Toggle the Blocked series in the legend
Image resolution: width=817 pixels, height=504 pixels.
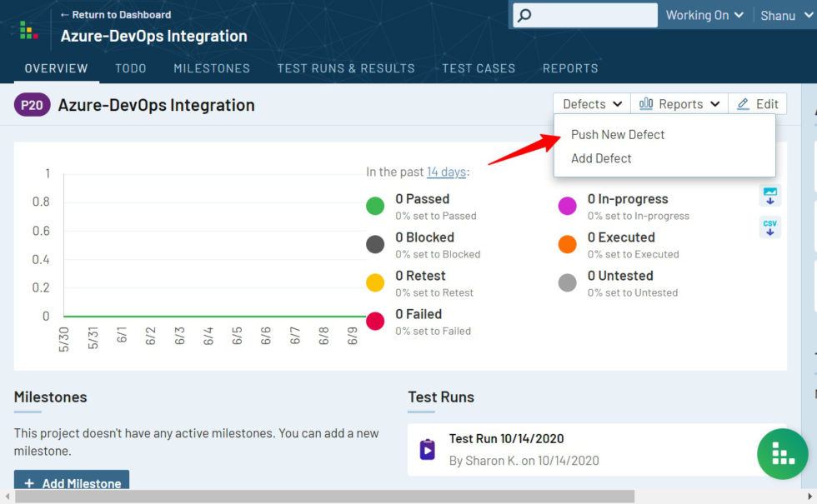(x=375, y=244)
